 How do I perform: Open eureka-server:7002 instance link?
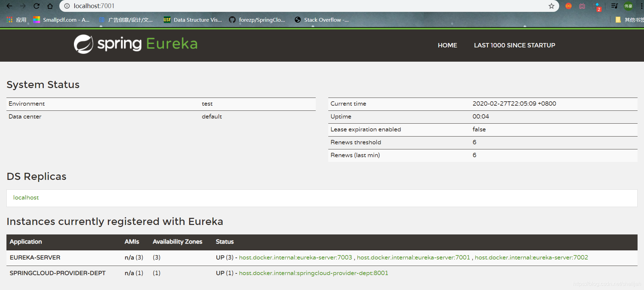coord(531,257)
